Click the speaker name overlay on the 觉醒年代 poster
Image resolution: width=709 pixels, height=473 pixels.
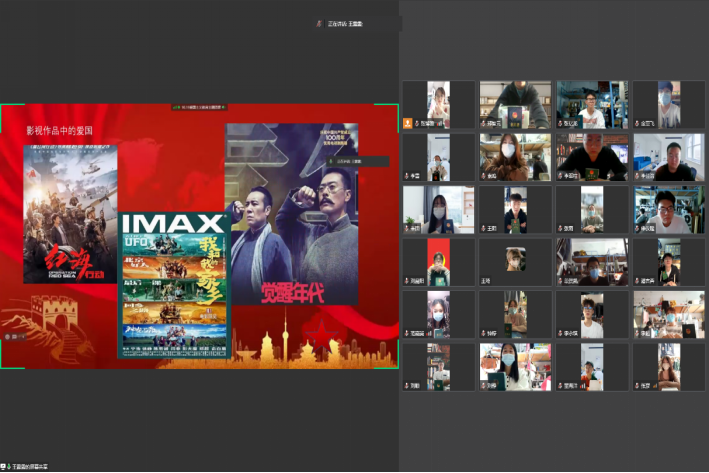click(x=357, y=161)
